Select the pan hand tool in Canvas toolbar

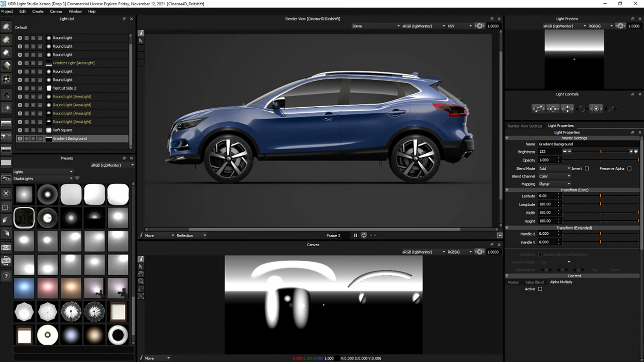coord(141,274)
